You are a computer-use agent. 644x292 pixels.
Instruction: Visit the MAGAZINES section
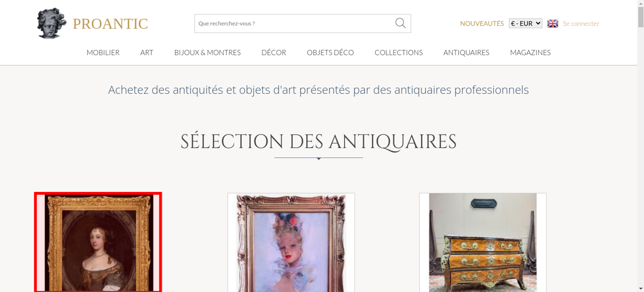point(530,52)
